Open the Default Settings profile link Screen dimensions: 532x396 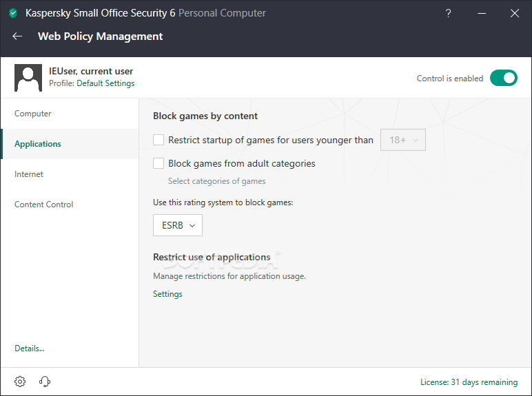105,83
